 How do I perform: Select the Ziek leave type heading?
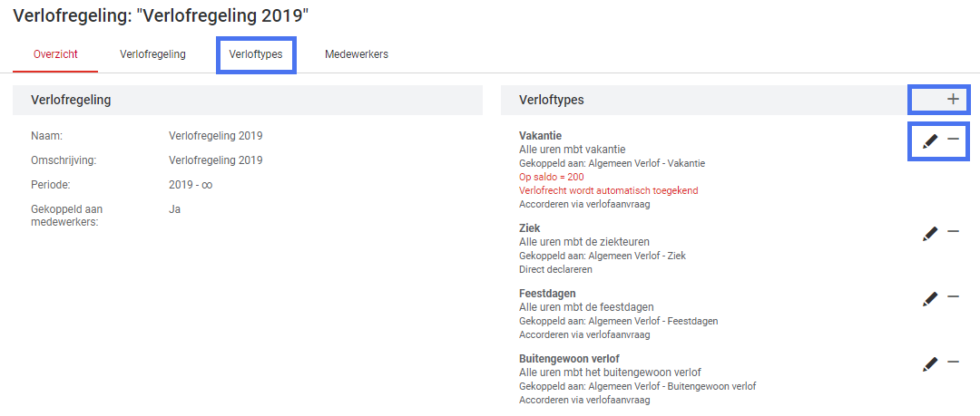[x=529, y=228]
